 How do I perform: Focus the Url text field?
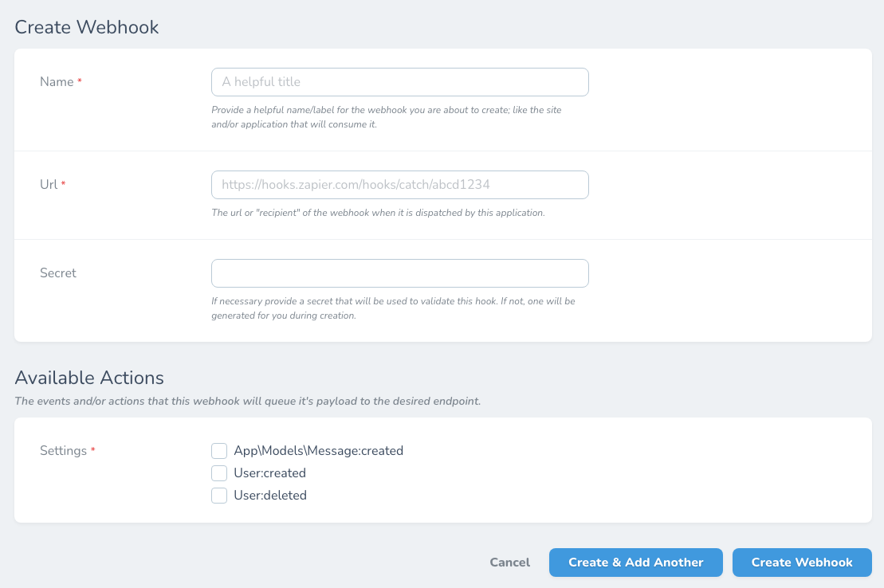point(399,185)
